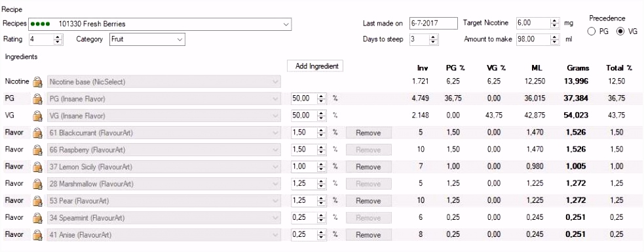The height and width of the screenshot is (252, 644).
Task: Click the lock icon for 53 Pear
Action: pyautogui.click(x=38, y=201)
